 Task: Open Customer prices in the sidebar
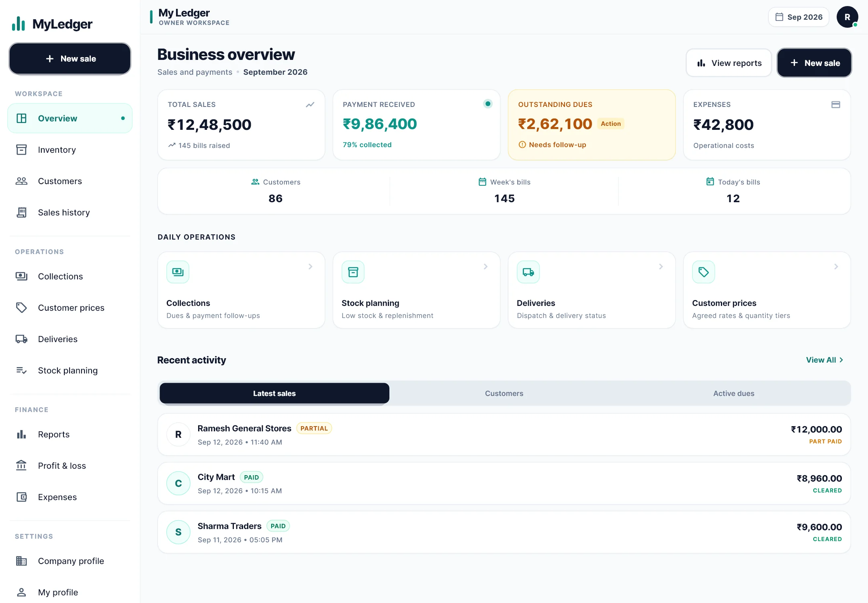[x=70, y=308]
